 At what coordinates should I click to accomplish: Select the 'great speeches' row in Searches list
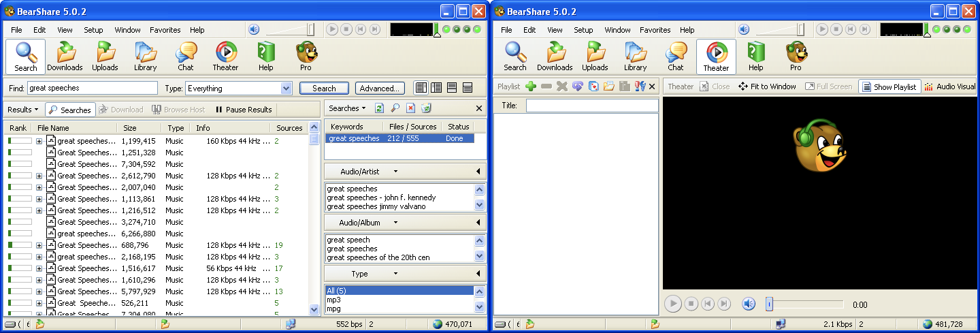tap(400, 138)
